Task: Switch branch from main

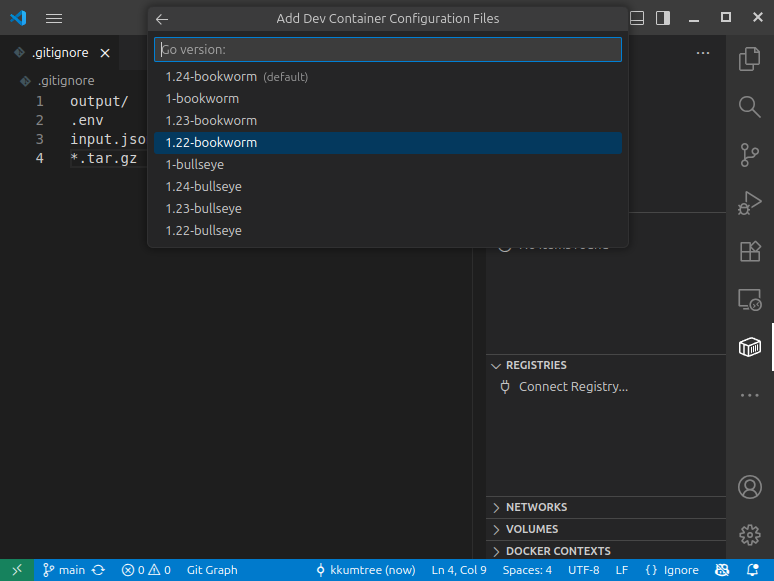Action: (64, 570)
